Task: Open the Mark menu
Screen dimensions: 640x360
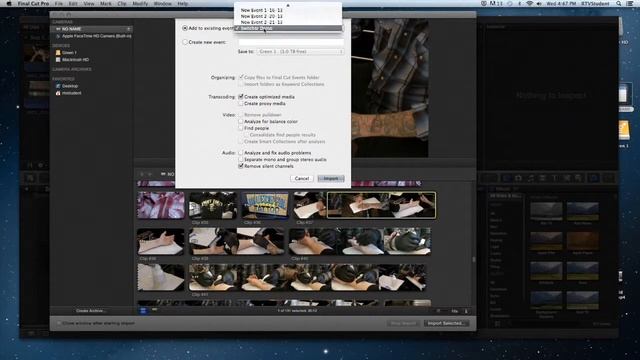Action: point(106,4)
